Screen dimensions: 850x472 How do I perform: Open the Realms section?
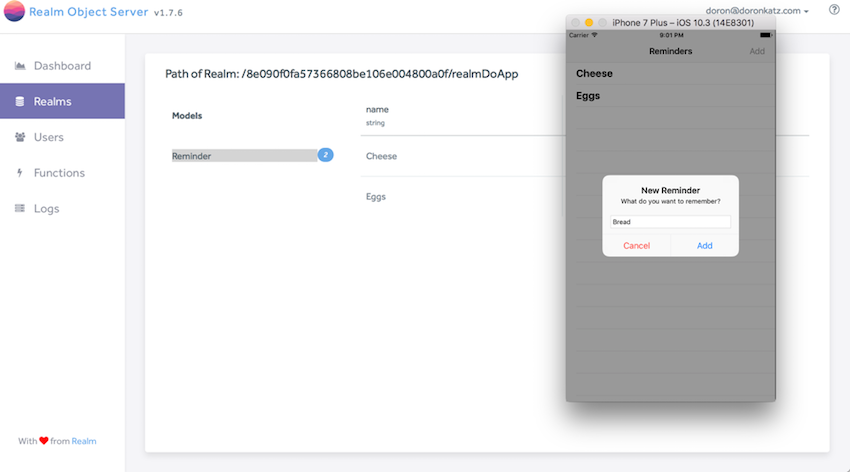62,101
